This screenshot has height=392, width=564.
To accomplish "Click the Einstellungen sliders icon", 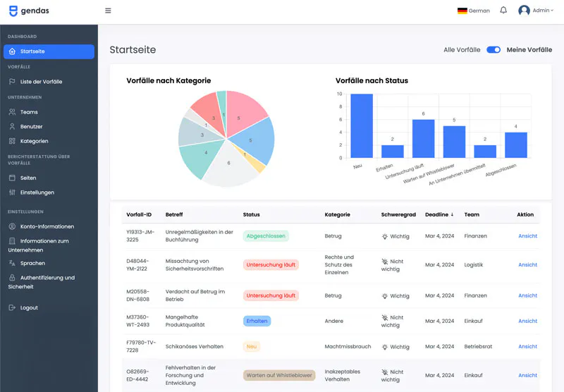I will (12, 192).
